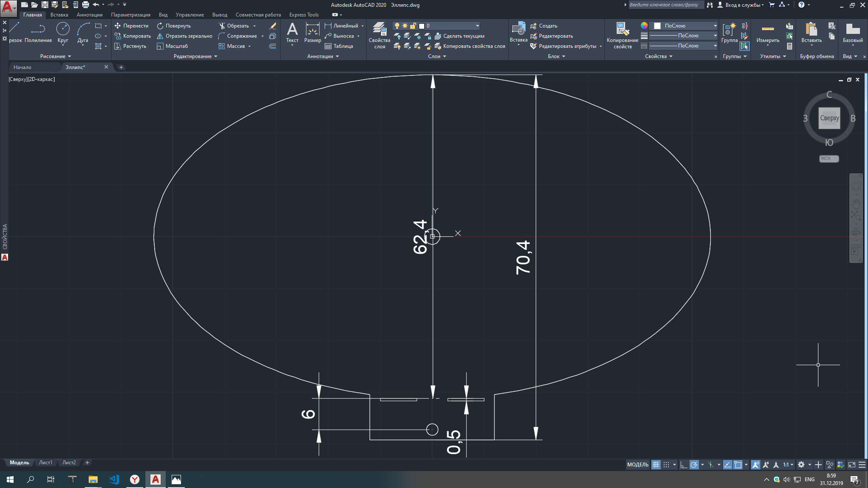This screenshot has height=488, width=868.
Task: Click the keyword search input field
Action: click(665, 5)
